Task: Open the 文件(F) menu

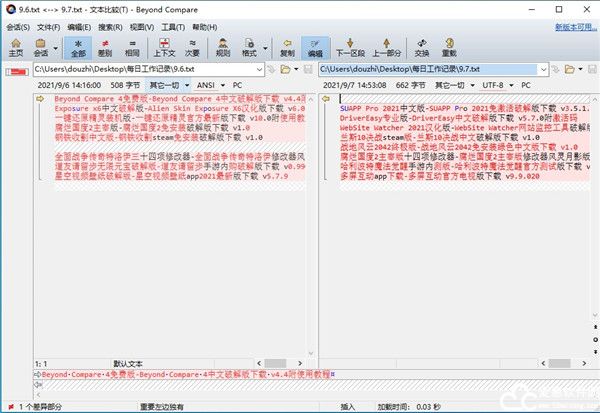Action: click(49, 27)
